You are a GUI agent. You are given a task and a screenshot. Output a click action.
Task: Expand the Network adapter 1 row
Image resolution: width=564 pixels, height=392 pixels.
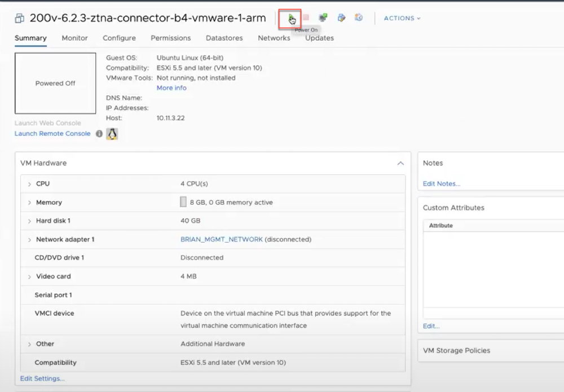[29, 240]
